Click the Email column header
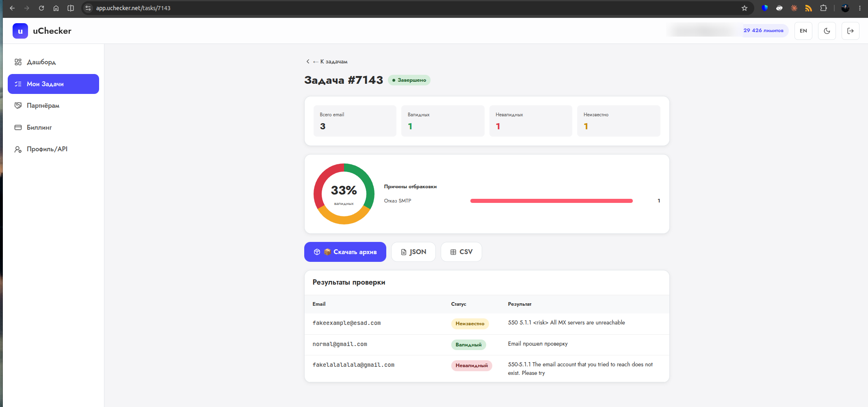868x407 pixels. [x=319, y=304]
